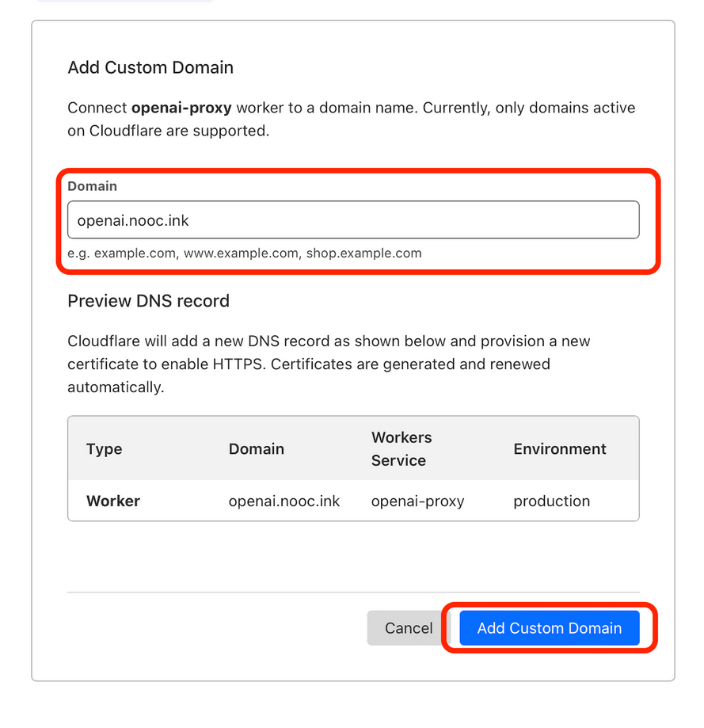Click the Domain input field
The height and width of the screenshot is (728, 704).
(352, 219)
